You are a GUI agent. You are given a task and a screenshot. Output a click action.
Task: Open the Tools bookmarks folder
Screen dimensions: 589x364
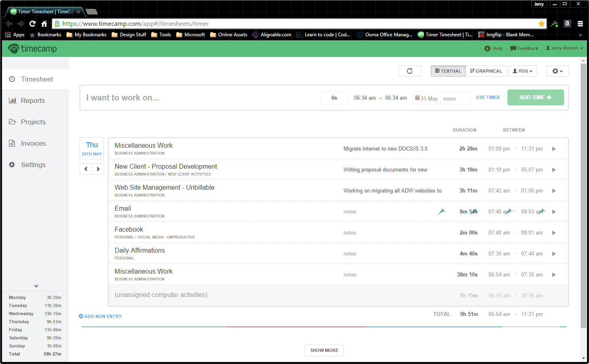[x=161, y=35]
